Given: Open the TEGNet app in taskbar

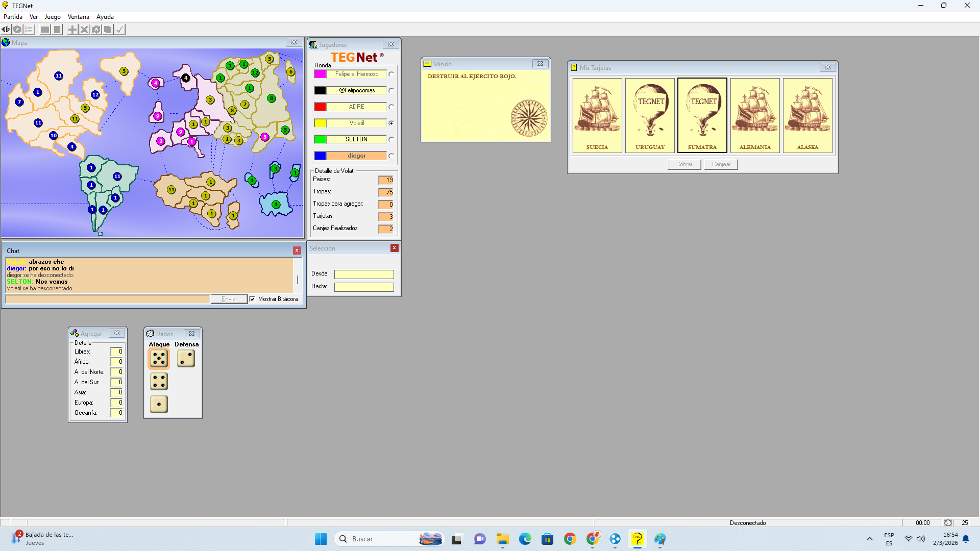Looking at the screenshot, I should pos(638,539).
